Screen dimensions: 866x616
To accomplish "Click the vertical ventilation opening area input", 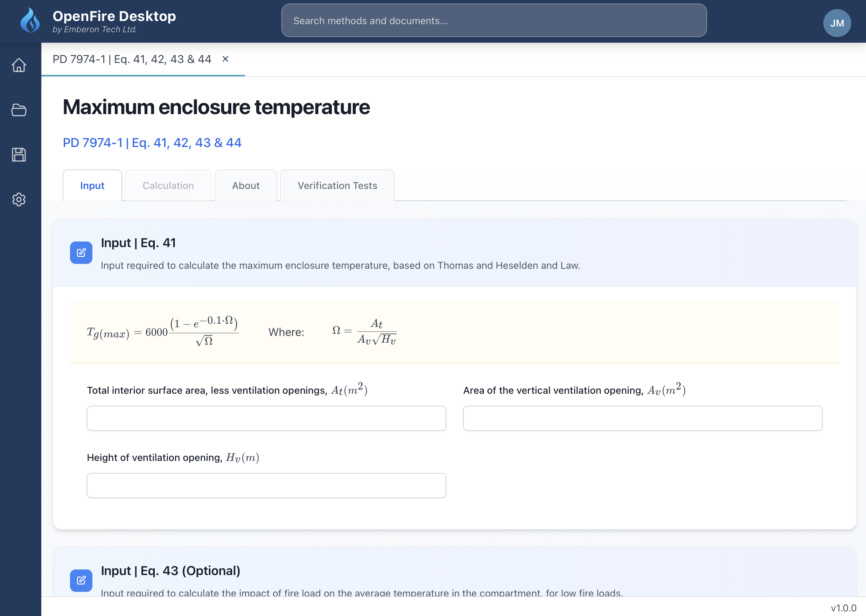I will [x=642, y=418].
